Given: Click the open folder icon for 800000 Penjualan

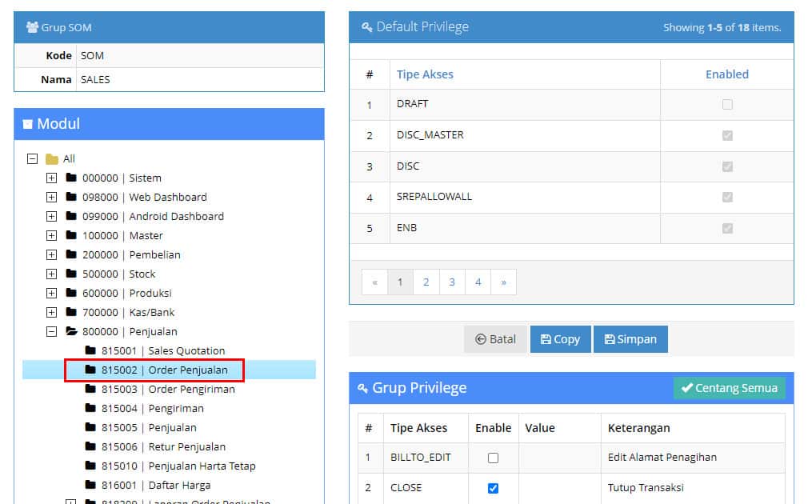Looking at the screenshot, I should [x=71, y=331].
